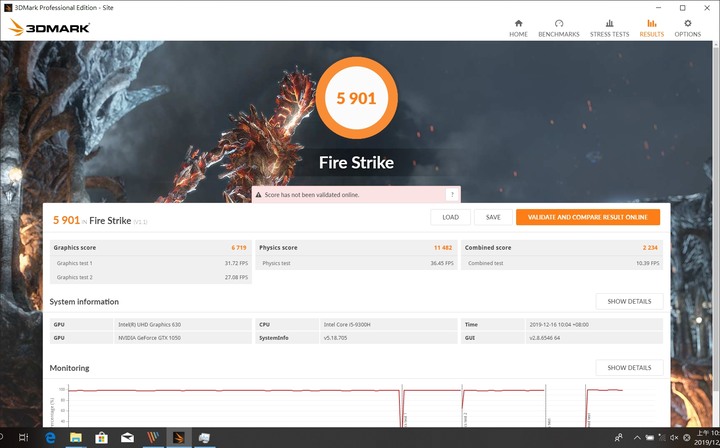
Task: Click 3DMark taskbar icon
Action: pos(179,438)
